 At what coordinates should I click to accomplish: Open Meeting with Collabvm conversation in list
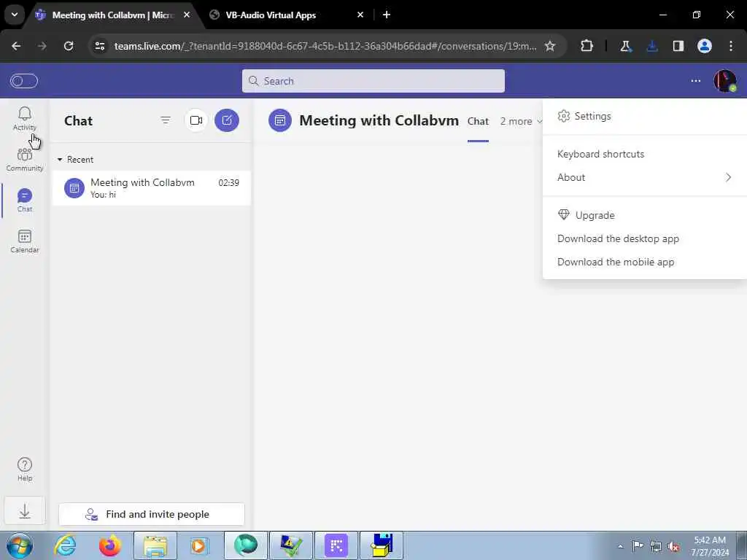click(x=151, y=188)
